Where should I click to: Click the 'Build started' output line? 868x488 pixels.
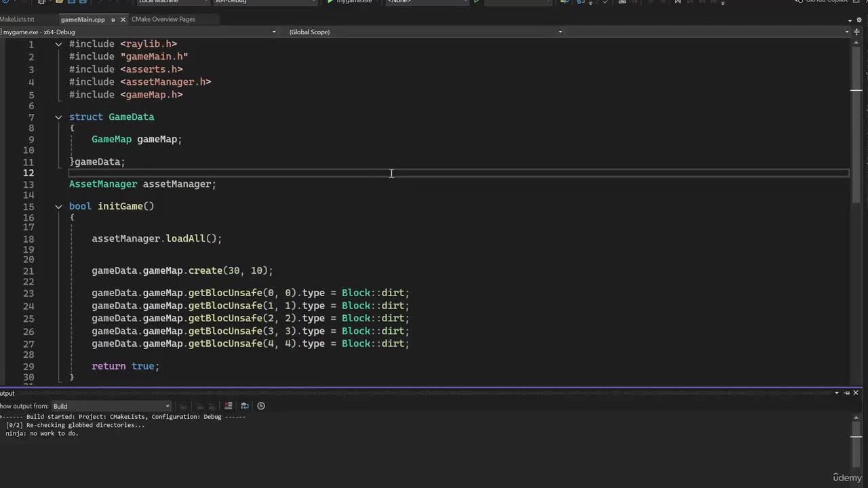(123, 417)
